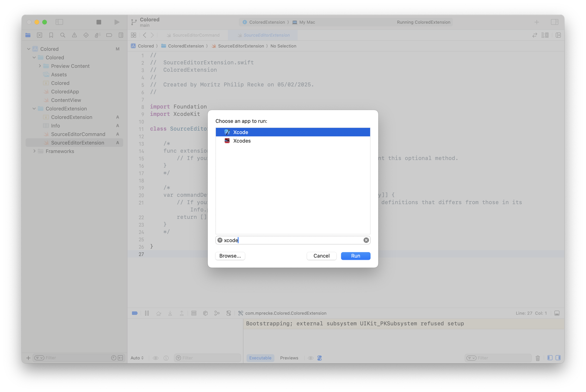Click the Colored breadcrumb in the jump bar

142,46
